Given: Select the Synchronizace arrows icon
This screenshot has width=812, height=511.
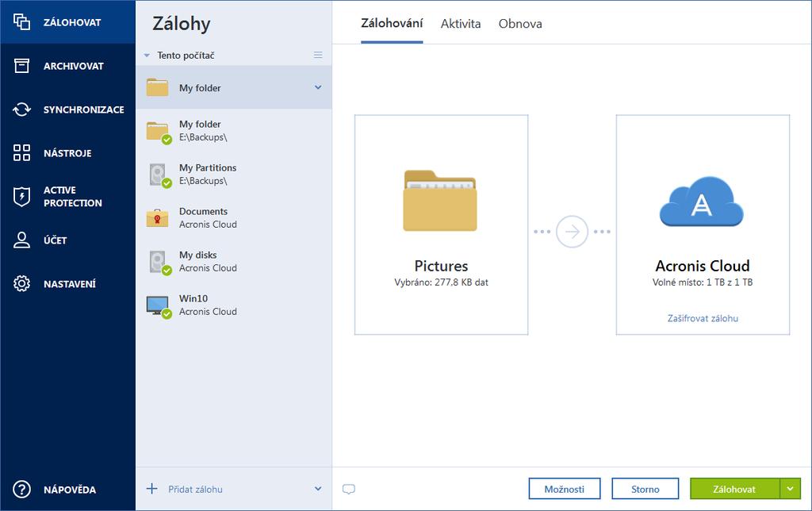Looking at the screenshot, I should click(x=21, y=109).
